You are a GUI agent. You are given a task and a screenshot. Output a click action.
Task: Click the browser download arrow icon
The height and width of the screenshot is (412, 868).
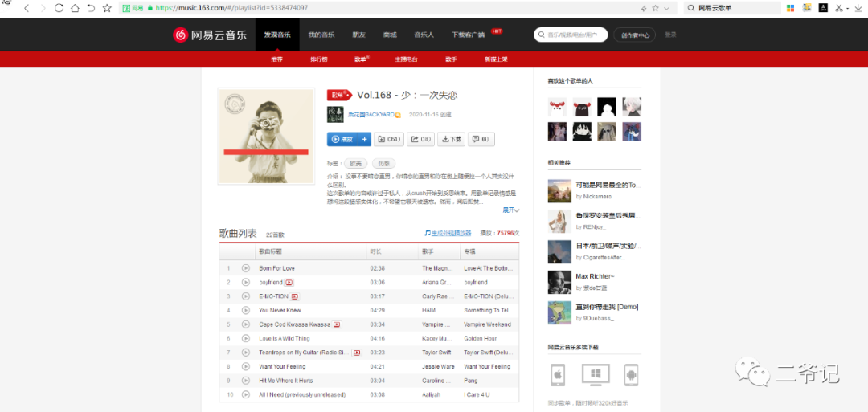[x=858, y=8]
